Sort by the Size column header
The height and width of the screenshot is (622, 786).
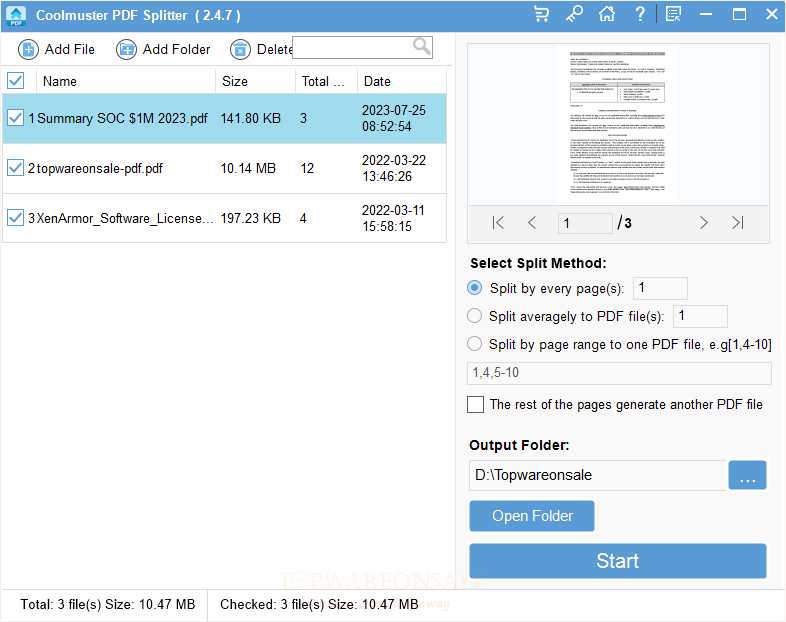[x=256, y=81]
